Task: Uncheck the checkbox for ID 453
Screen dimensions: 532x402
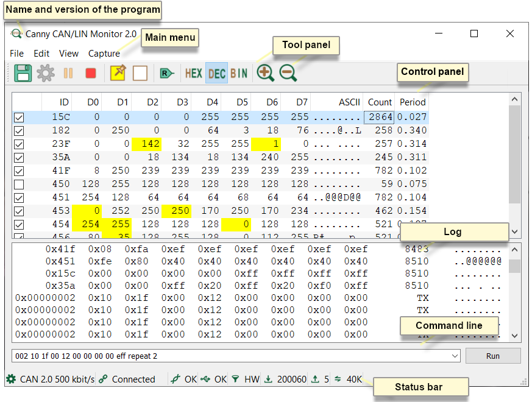Action: tap(19, 211)
